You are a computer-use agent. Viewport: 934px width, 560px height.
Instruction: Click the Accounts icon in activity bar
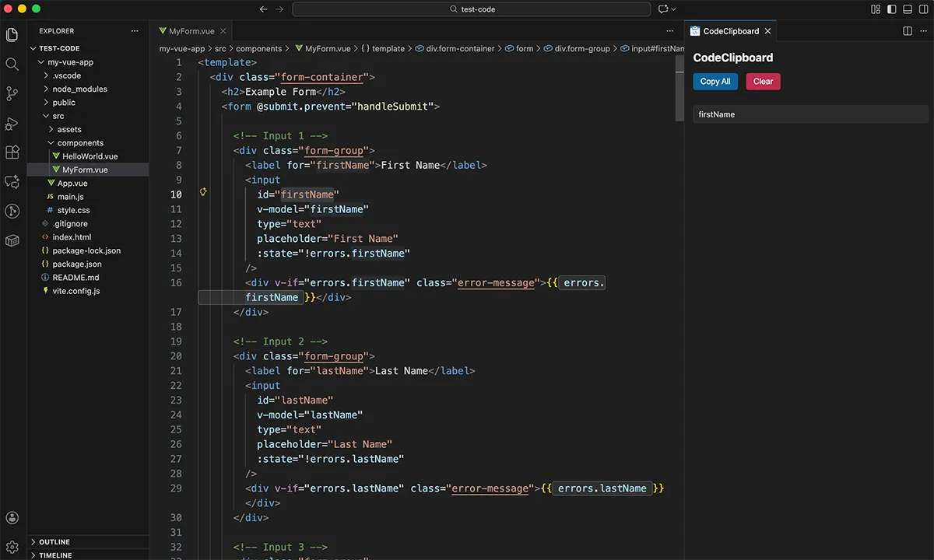[x=12, y=518]
